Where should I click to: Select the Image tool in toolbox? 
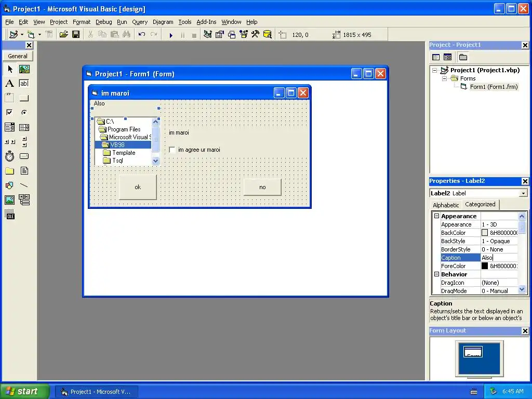pyautogui.click(x=10, y=200)
